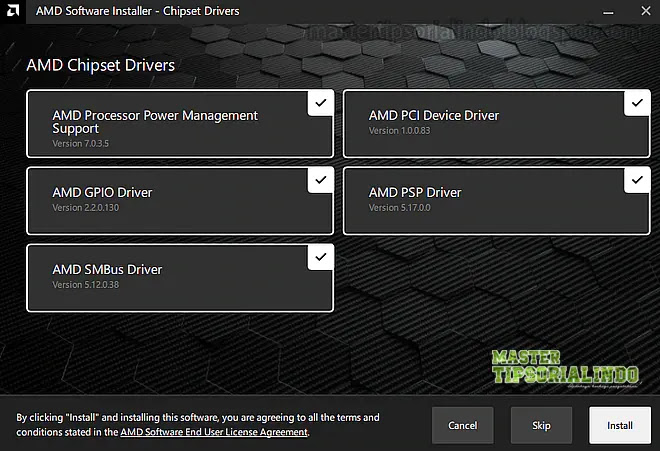Click the 'AMD GPIO Driver' title text
Image resolution: width=660 pixels, height=451 pixels.
102,192
